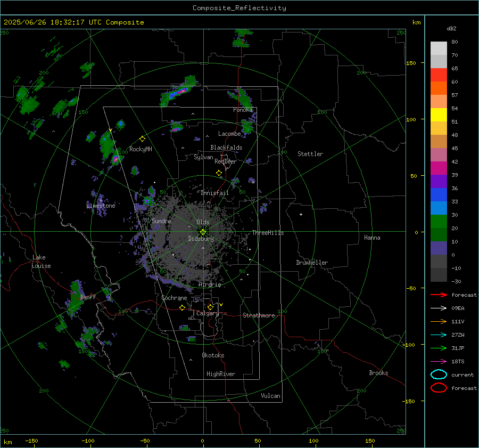This screenshot has width=479, height=448.
Task: Click the Ponoka town label
Action: click(243, 110)
